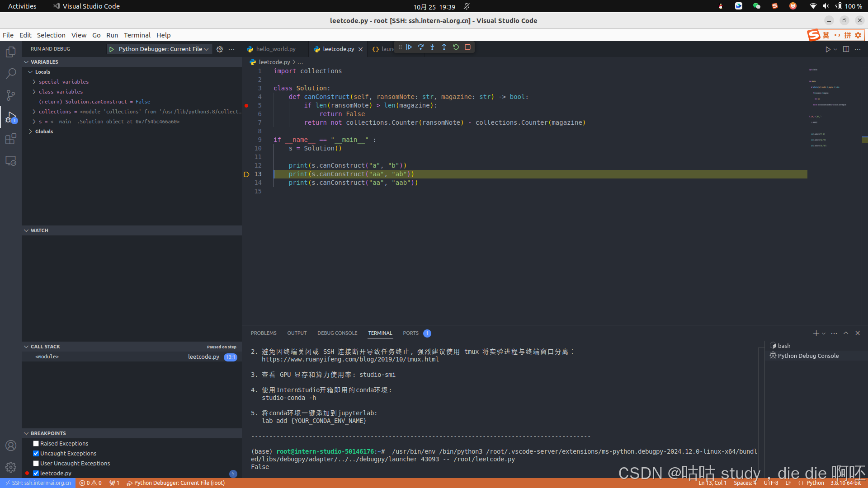The height and width of the screenshot is (488, 868).
Task: Enable the Raised Exceptions breakpoint checkbox
Action: [x=36, y=444]
